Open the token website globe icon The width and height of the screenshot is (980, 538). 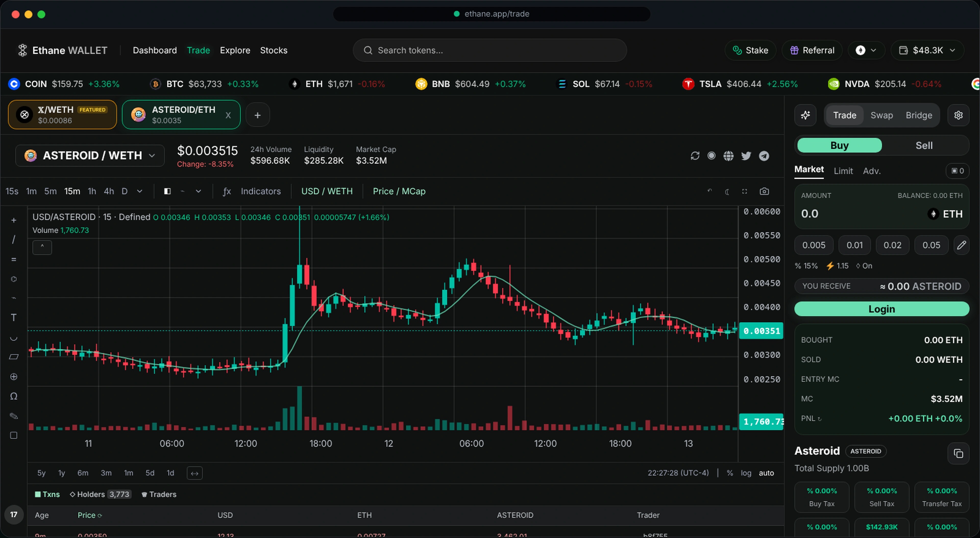[x=729, y=156]
